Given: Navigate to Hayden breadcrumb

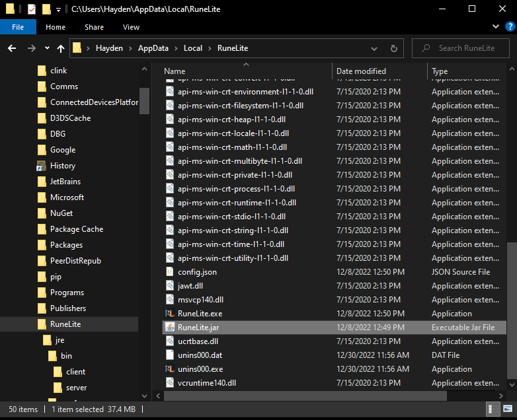Looking at the screenshot, I should click(109, 48).
